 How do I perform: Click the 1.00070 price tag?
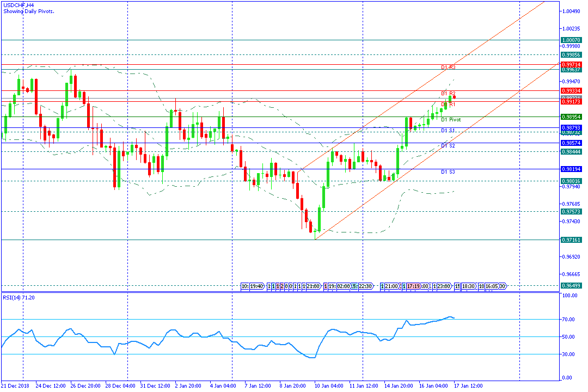(x=571, y=40)
